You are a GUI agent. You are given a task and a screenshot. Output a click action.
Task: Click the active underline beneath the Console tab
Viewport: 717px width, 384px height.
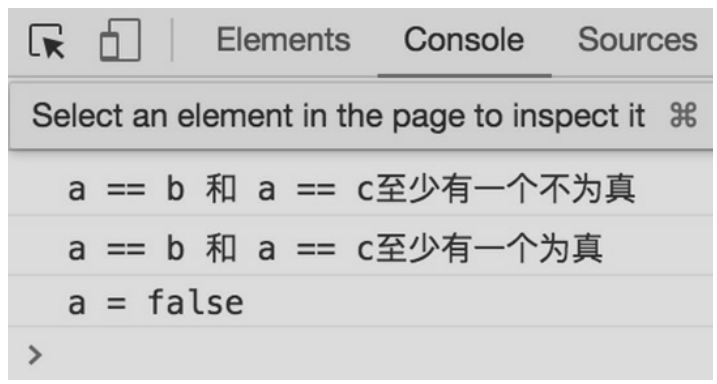465,75
